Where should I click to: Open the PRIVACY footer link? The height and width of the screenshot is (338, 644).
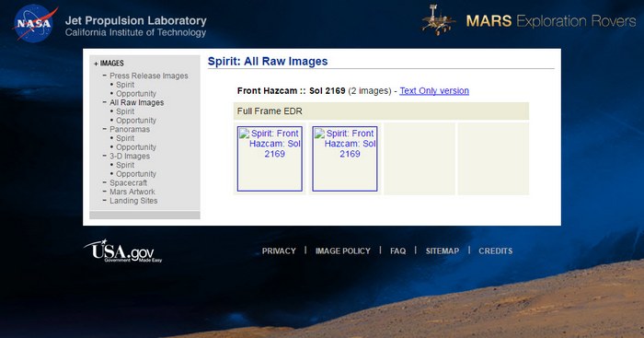[279, 251]
